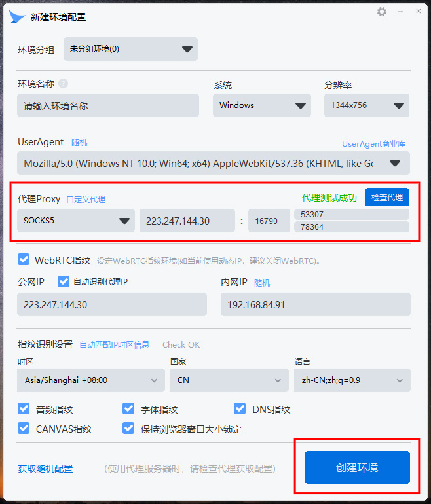Open the 时区 Asia/Shanghai dropdown
431x504 pixels.
point(91,380)
